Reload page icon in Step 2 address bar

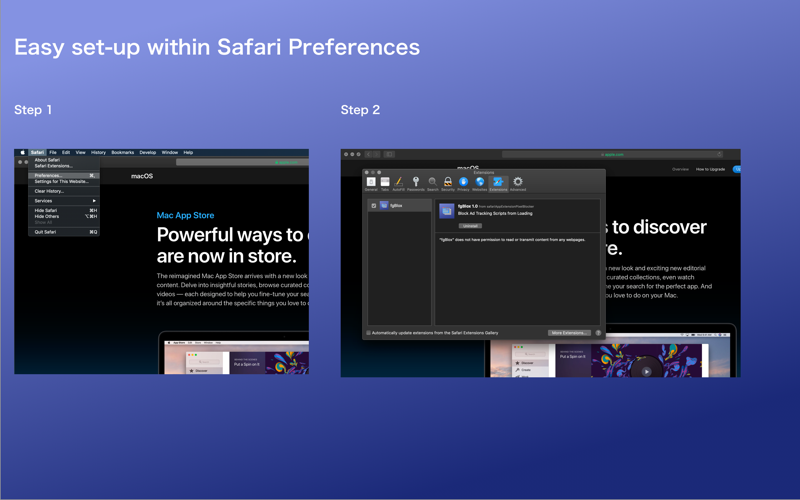coord(719,154)
